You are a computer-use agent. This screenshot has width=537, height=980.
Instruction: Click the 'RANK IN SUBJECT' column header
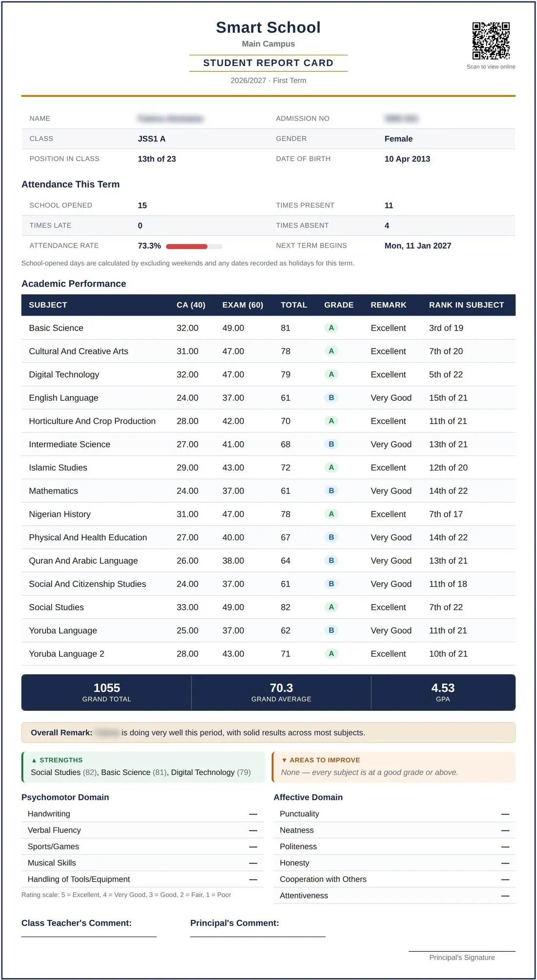[x=467, y=305]
